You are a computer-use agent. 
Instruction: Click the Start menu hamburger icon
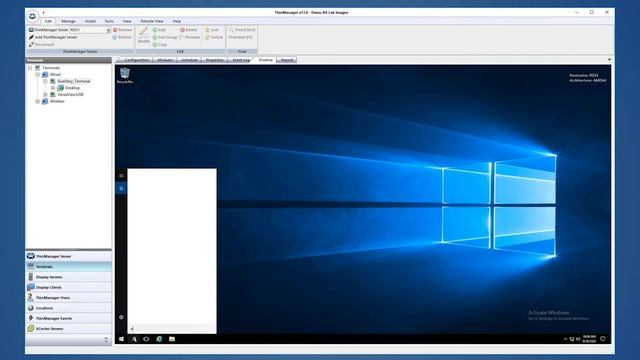(121, 176)
